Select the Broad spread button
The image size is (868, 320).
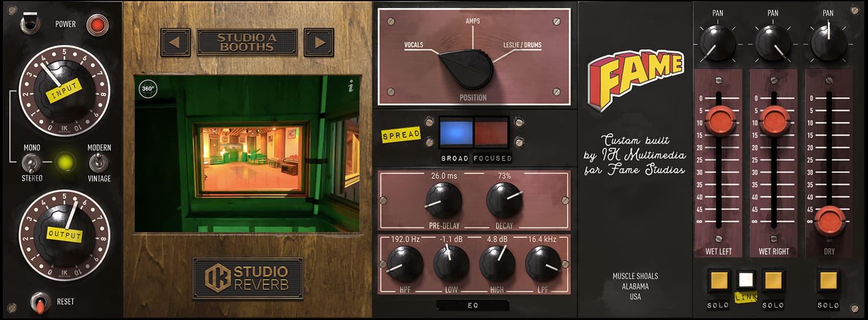tap(456, 132)
